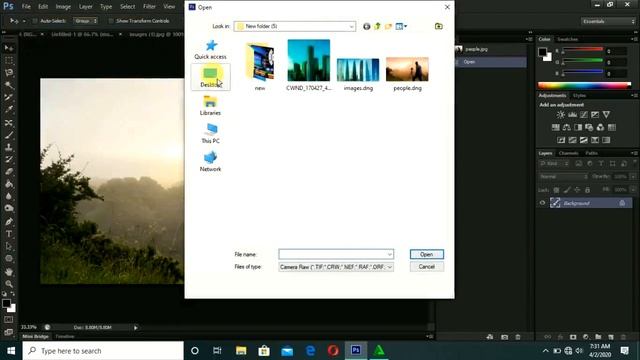Screen dimensions: 640x360
Task: Open Quick access location
Action: pos(211,49)
